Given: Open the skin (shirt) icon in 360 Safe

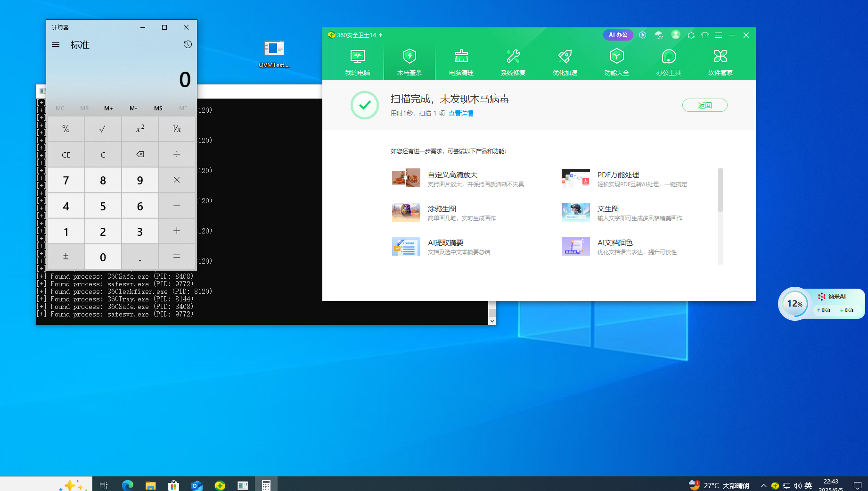Looking at the screenshot, I should 705,35.
